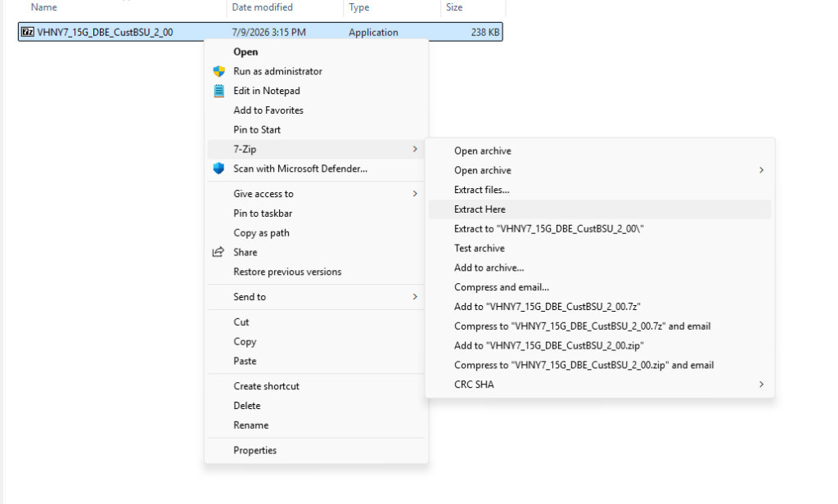Select Run as administrator
Image resolution: width=838 pixels, height=504 pixels.
pyautogui.click(x=317, y=71)
